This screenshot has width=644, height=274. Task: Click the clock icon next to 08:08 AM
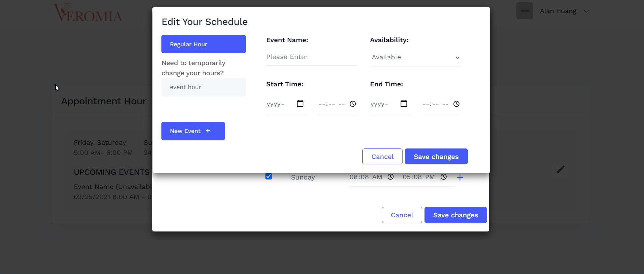(x=391, y=177)
